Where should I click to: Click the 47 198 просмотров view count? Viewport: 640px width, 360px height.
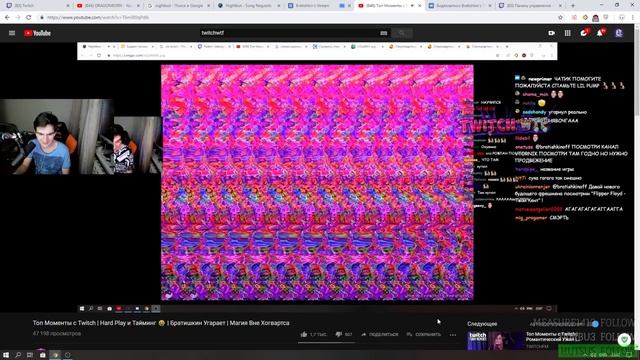tap(57, 333)
